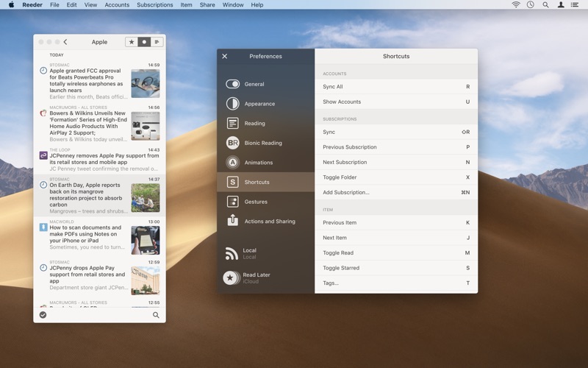
Task: Select the Toggle Starred shortcut row
Action: [395, 268]
